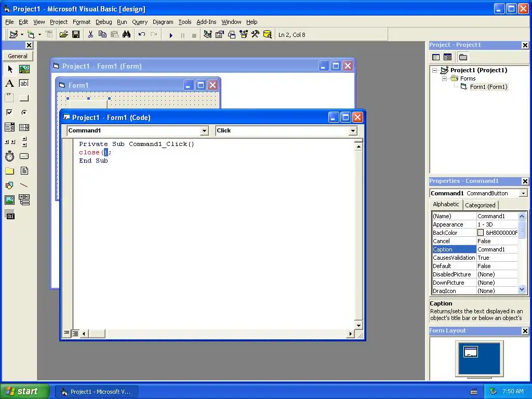
Task: Click the Find binoculars icon
Action: tap(127, 35)
